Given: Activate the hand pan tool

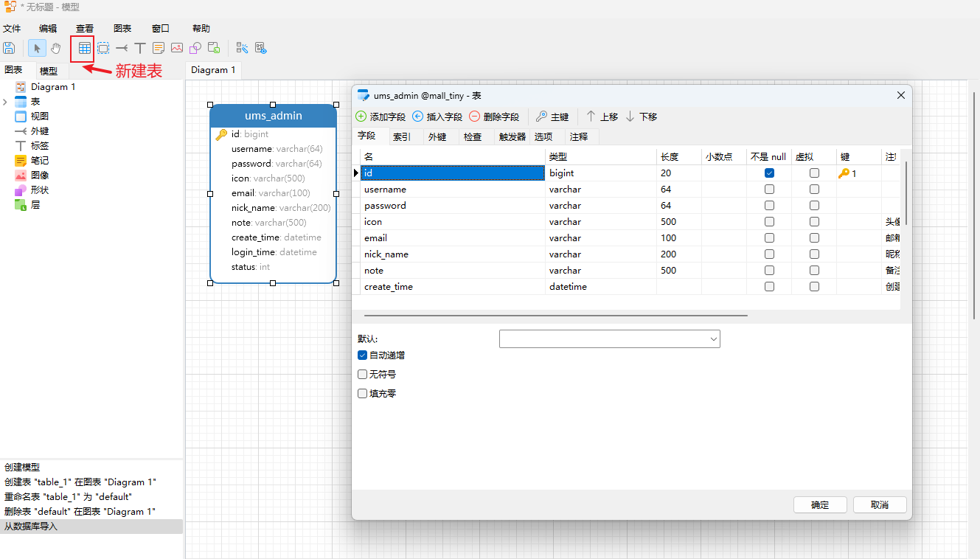Looking at the screenshot, I should click(56, 48).
